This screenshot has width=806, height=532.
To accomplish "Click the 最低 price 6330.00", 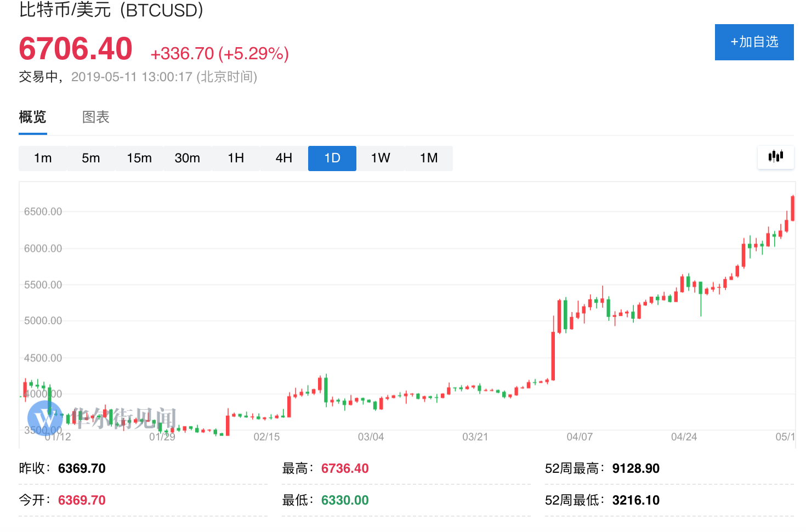I will (344, 500).
